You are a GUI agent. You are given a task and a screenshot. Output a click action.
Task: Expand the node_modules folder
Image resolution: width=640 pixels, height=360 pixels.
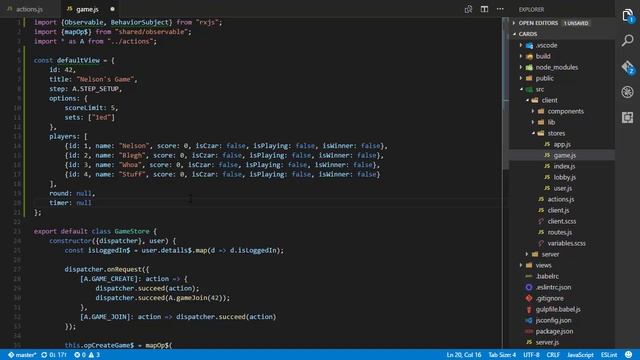pos(556,67)
